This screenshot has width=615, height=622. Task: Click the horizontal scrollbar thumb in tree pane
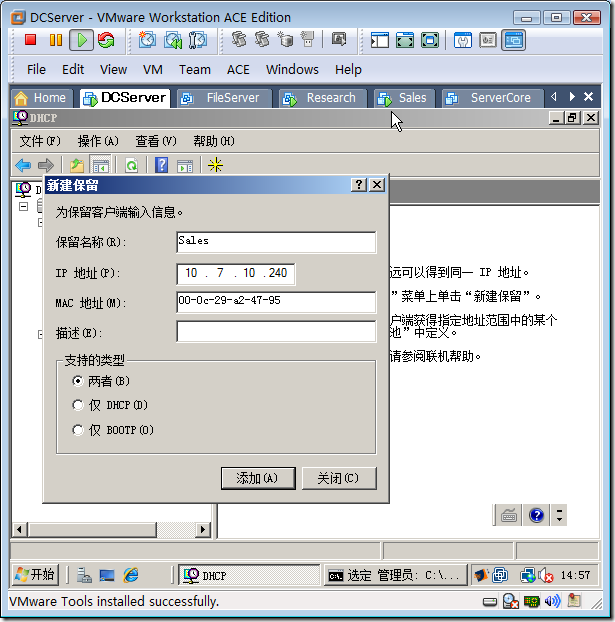[92, 529]
